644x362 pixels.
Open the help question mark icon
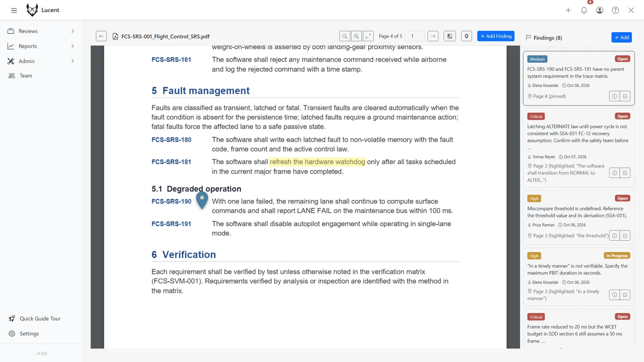615,10
